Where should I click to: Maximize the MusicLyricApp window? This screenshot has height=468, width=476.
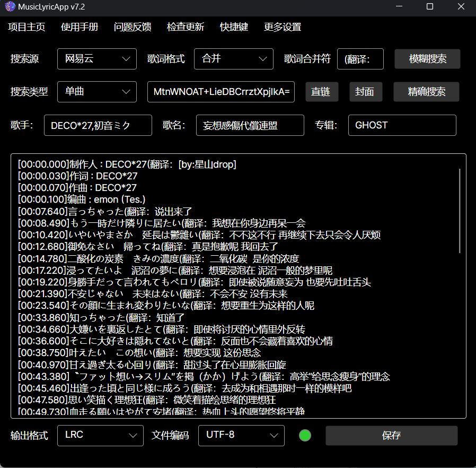(x=430, y=6)
